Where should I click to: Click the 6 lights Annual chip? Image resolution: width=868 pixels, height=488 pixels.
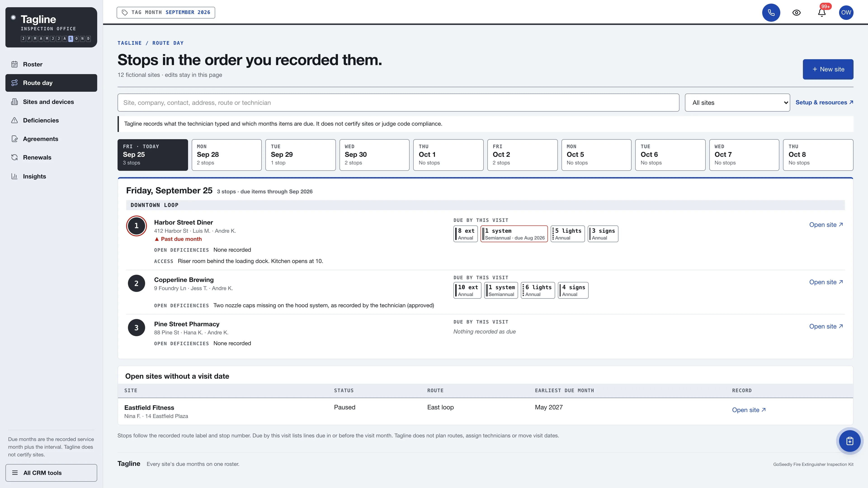(538, 290)
